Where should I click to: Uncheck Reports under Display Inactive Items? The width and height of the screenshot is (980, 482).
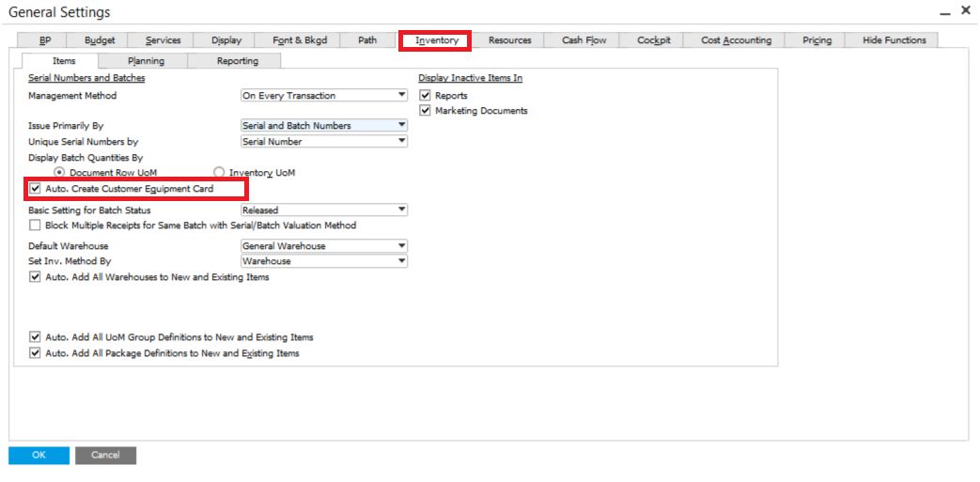click(x=426, y=96)
